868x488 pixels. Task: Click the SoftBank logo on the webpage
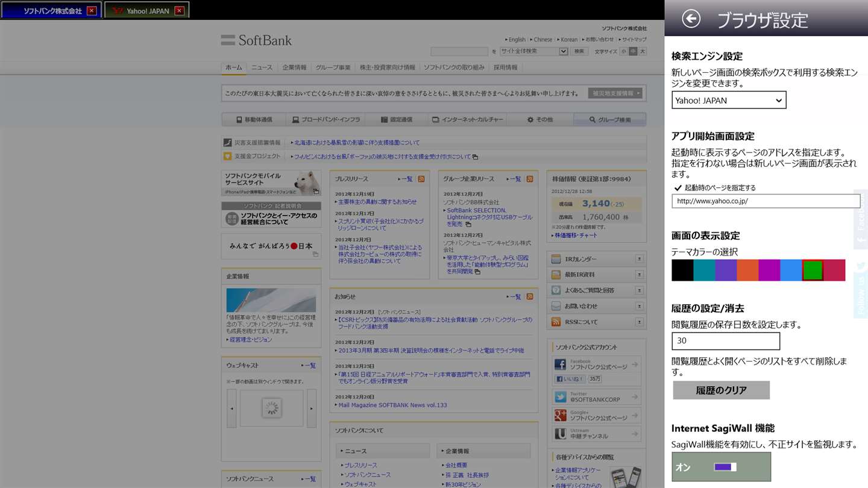(x=256, y=40)
